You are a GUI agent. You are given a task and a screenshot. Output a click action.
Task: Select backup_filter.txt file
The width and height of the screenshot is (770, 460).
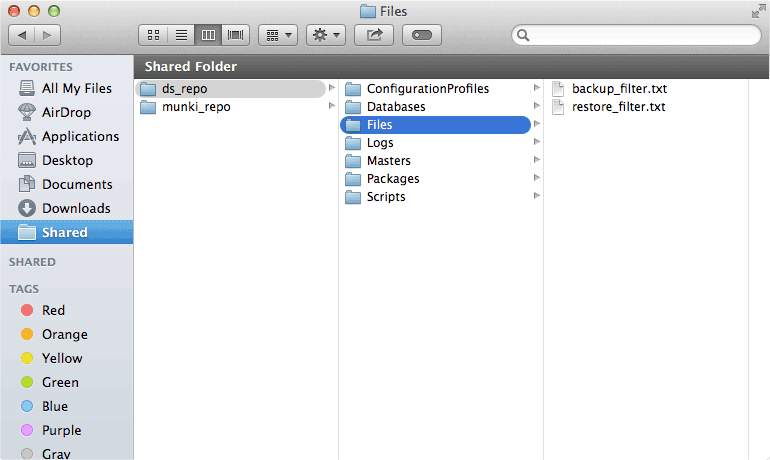[618, 89]
